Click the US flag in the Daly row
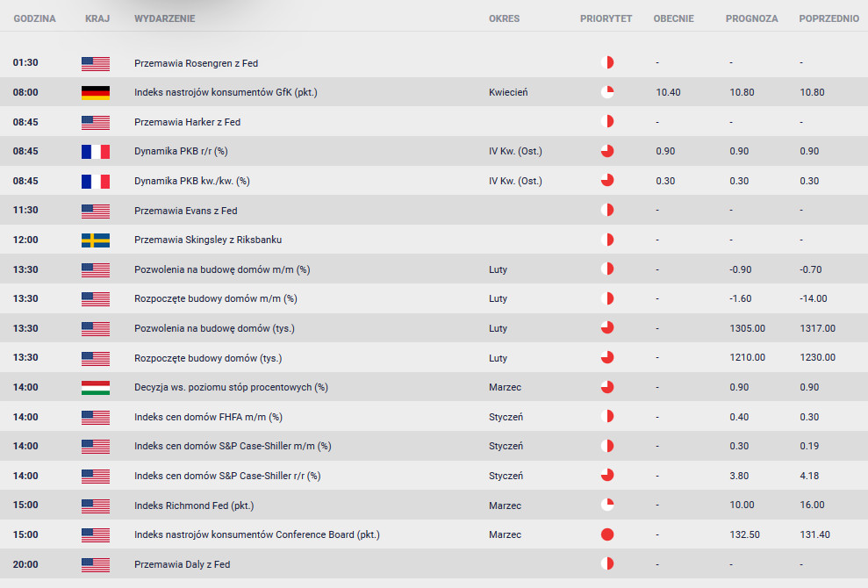868x588 pixels. 95,565
